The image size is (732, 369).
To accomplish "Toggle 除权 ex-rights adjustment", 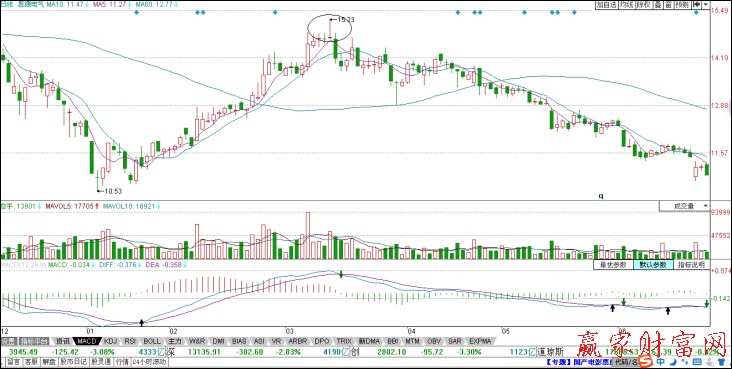I will pos(643,4).
